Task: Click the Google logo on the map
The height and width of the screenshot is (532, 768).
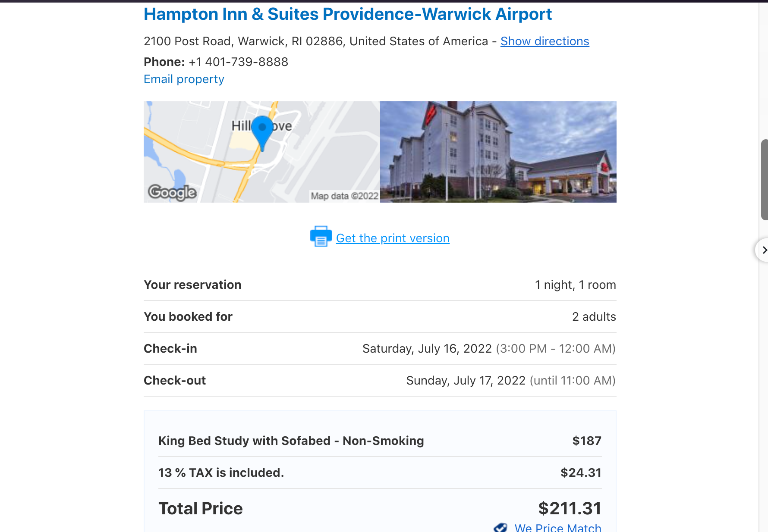Action: tap(172, 192)
